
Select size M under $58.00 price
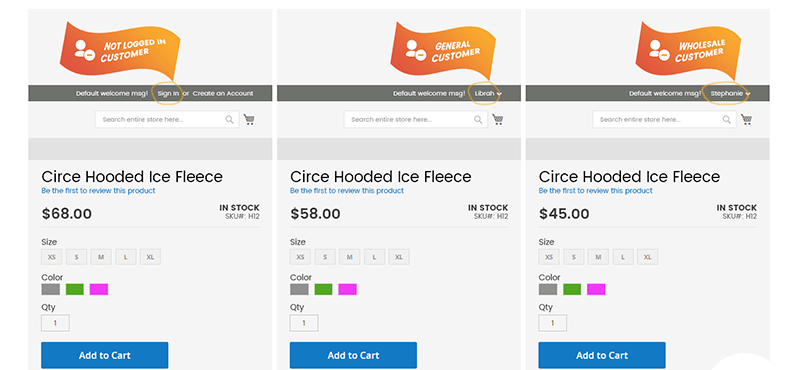(x=349, y=257)
